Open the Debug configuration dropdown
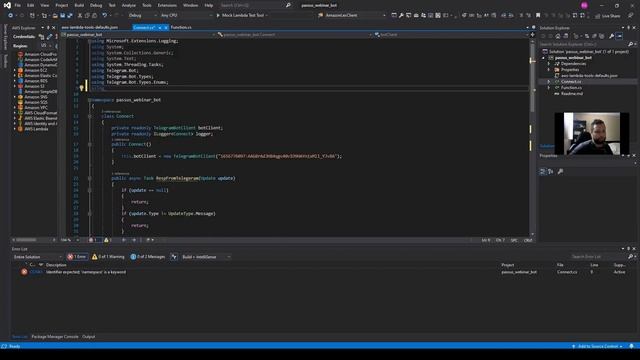The height and width of the screenshot is (360, 640). click(x=142, y=16)
